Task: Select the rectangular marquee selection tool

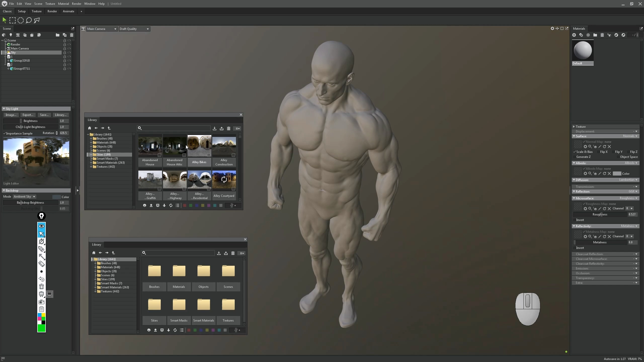Action: point(12,20)
